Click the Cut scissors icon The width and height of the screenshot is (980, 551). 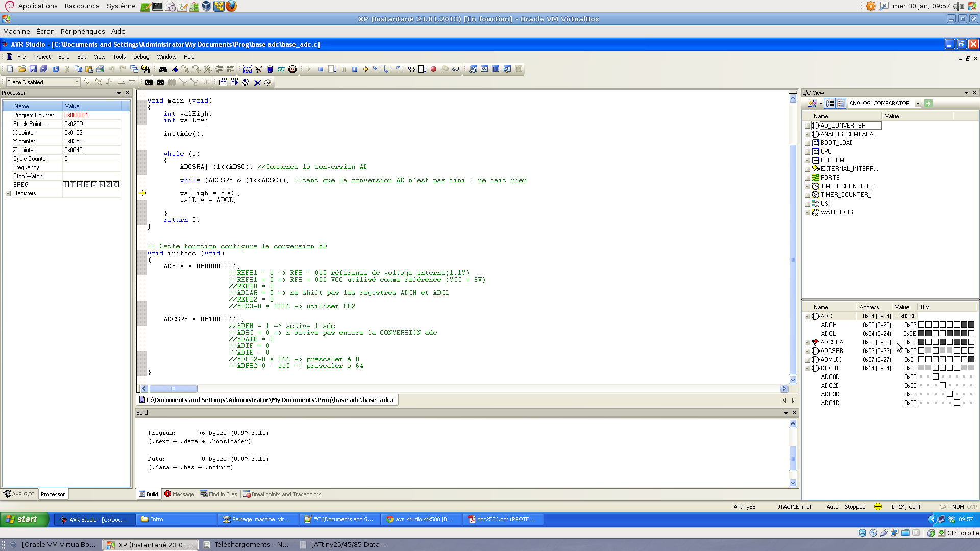coord(67,69)
